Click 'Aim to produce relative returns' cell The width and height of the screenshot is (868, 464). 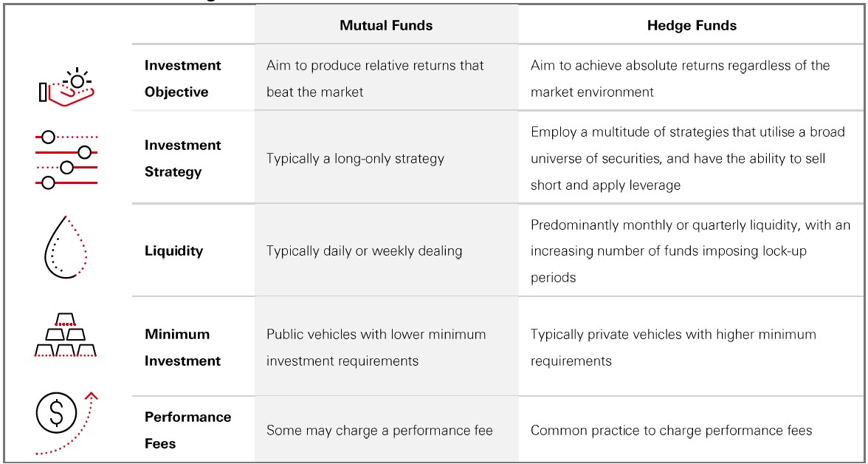(x=375, y=78)
